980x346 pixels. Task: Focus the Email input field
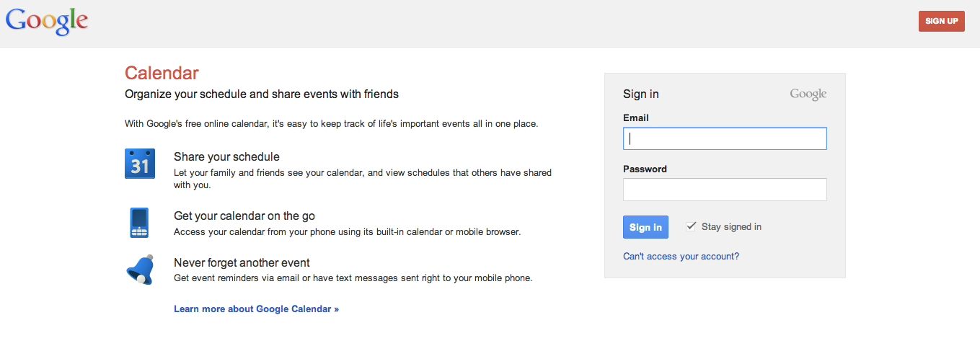724,138
